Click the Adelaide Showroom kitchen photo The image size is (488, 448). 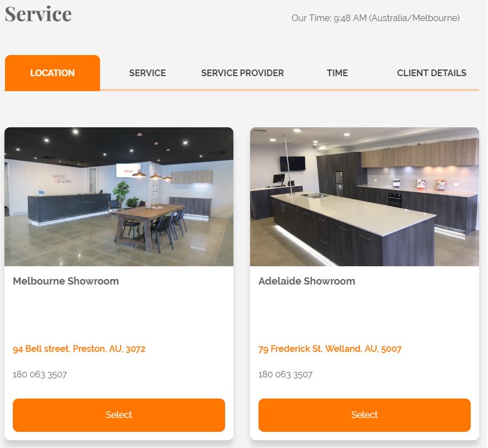[x=365, y=196]
